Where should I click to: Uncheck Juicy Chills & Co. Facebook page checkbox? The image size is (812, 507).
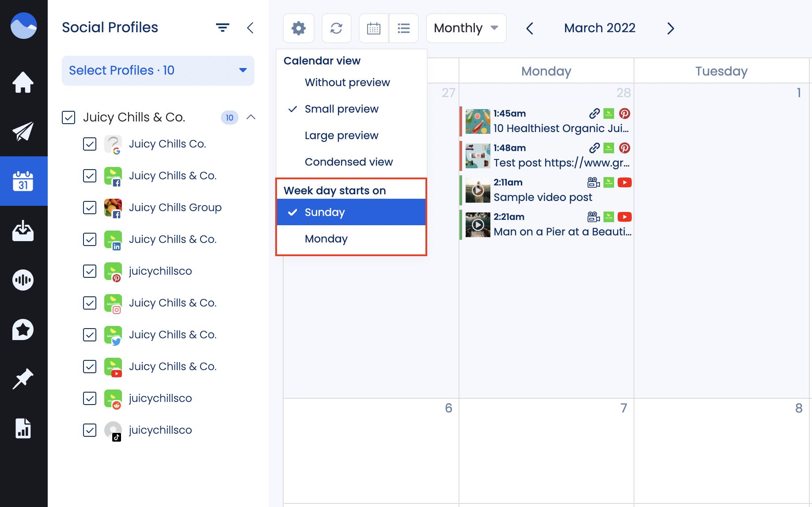pyautogui.click(x=90, y=176)
